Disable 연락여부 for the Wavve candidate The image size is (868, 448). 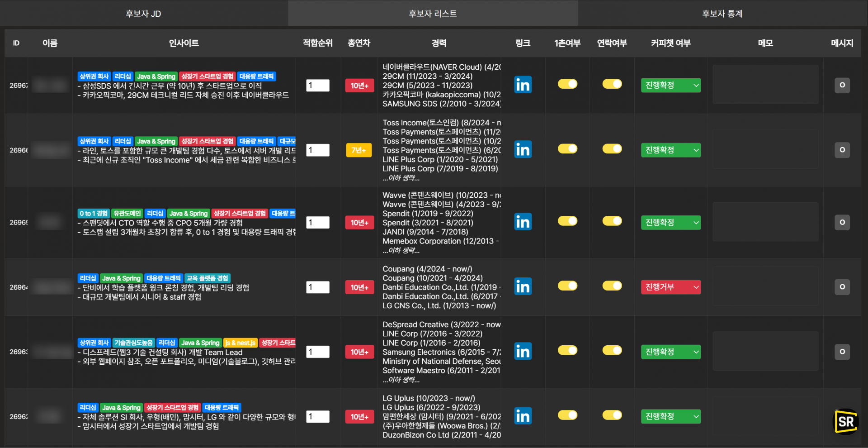coord(612,221)
